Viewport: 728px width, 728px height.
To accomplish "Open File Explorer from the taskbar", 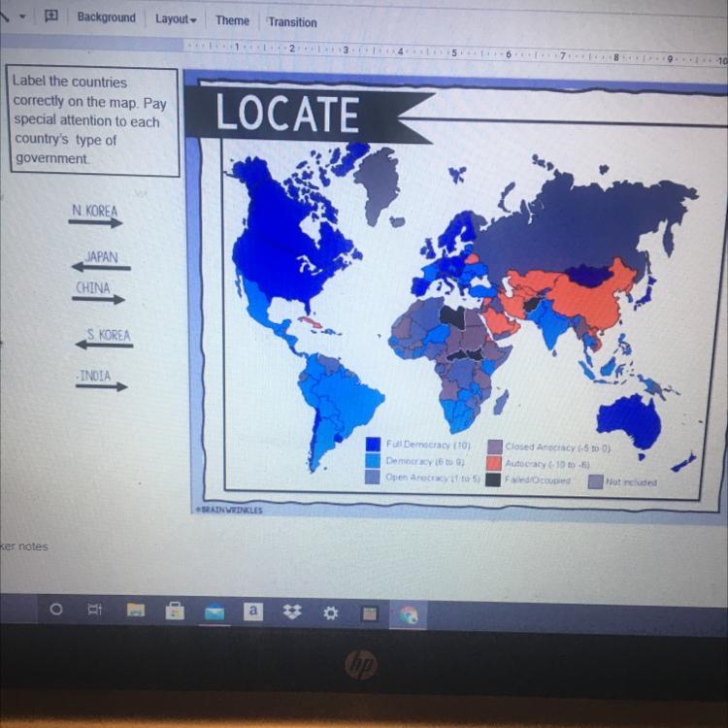I will tap(136, 611).
